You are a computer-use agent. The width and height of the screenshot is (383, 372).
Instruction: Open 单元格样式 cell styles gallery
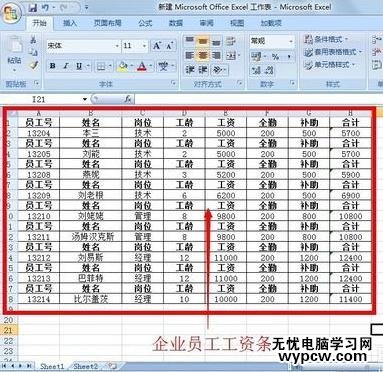coord(329,65)
